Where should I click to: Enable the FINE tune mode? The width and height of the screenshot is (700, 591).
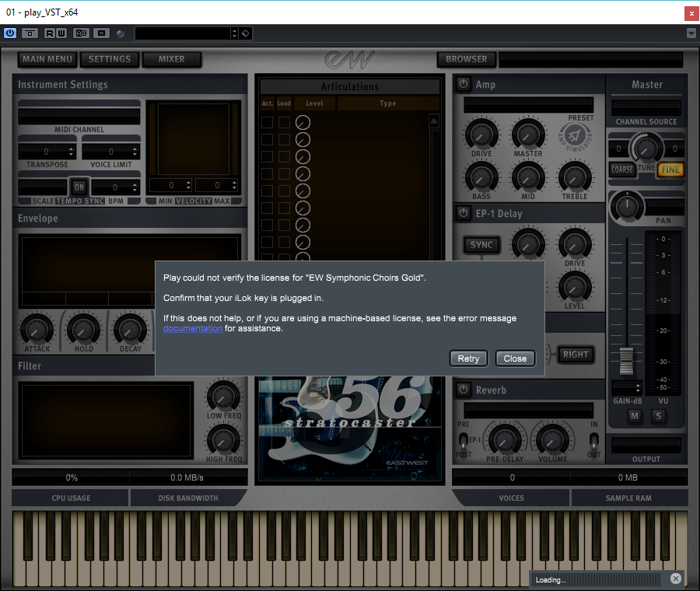pos(669,169)
